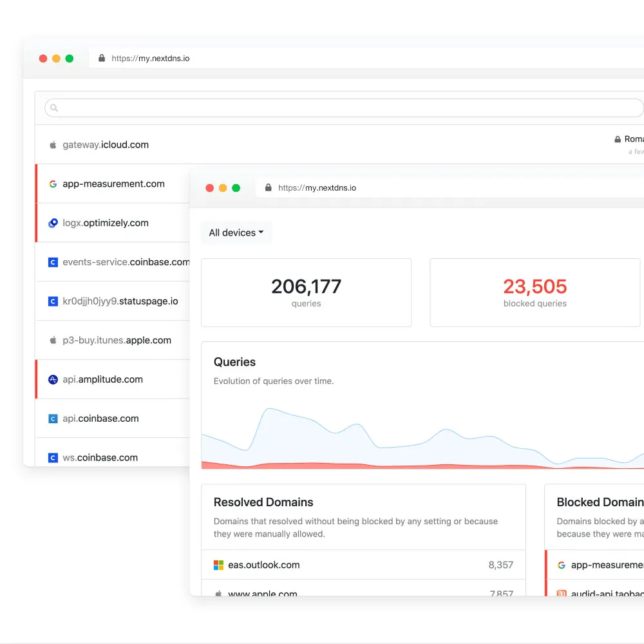The image size is (644, 644).
Task: Open the All devices dropdown
Action: [x=236, y=233]
